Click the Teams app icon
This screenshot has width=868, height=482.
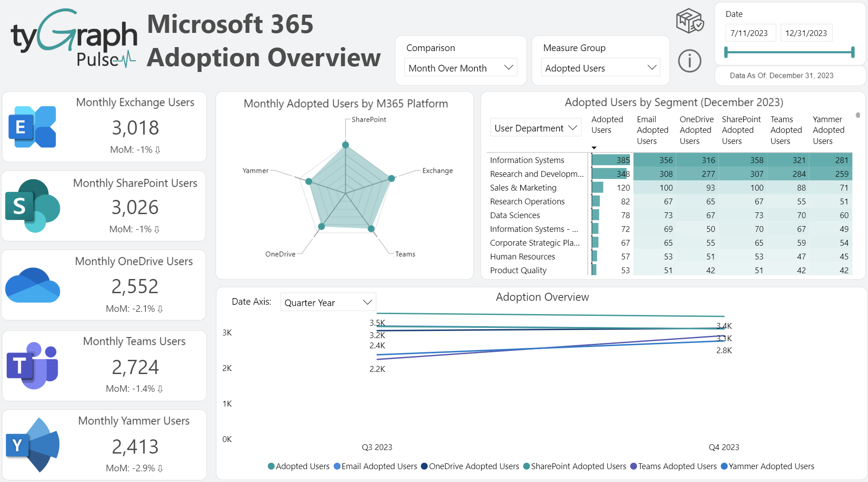click(32, 364)
